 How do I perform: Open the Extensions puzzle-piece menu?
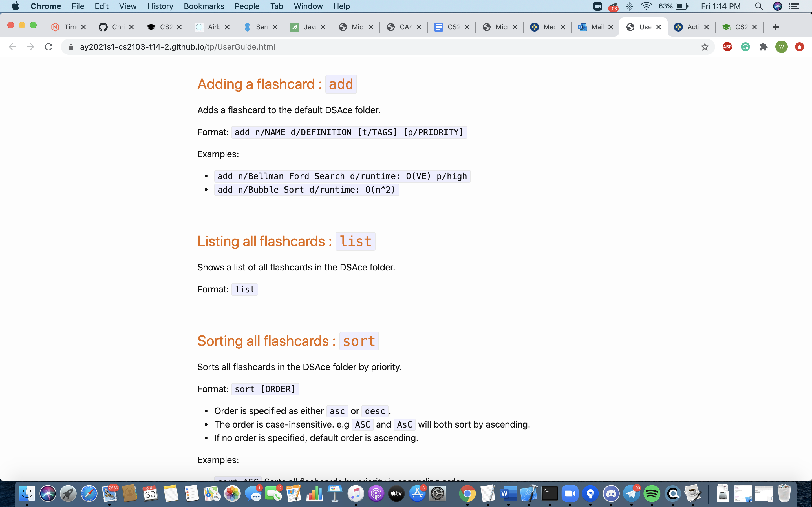(763, 47)
